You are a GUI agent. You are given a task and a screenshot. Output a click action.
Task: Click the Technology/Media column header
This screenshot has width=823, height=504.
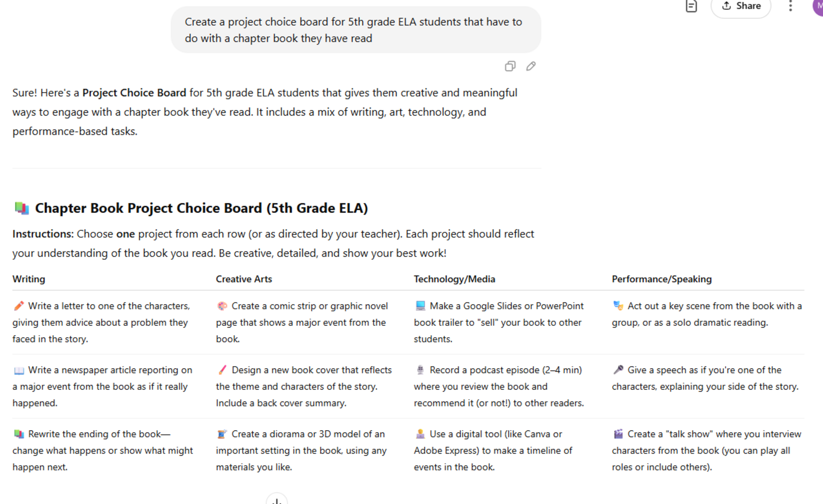454,279
